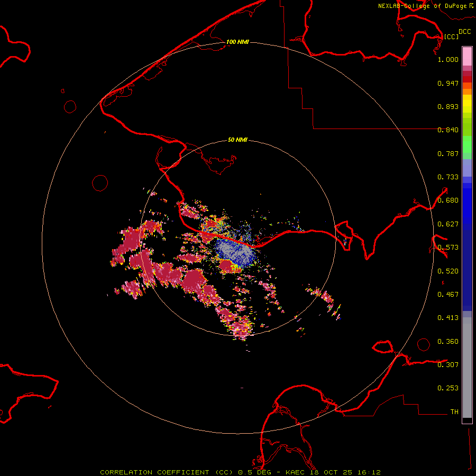The width and height of the screenshot is (476, 476).
Task: Select the "0.413" legend value
Action: click(x=448, y=318)
